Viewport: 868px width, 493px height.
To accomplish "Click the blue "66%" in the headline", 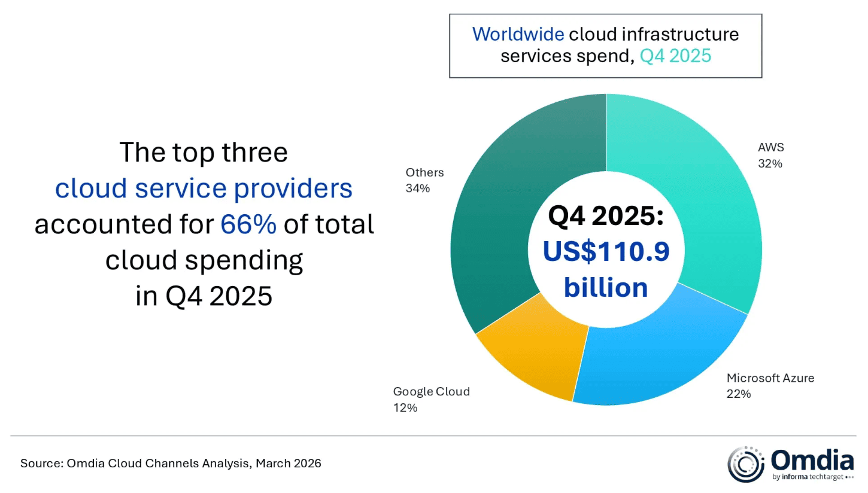I will (x=248, y=224).
